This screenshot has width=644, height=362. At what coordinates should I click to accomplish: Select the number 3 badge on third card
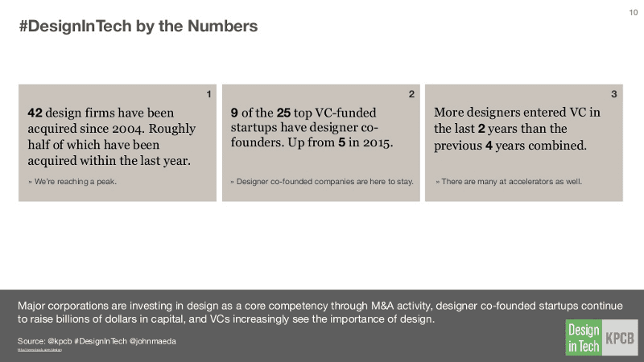(614, 94)
